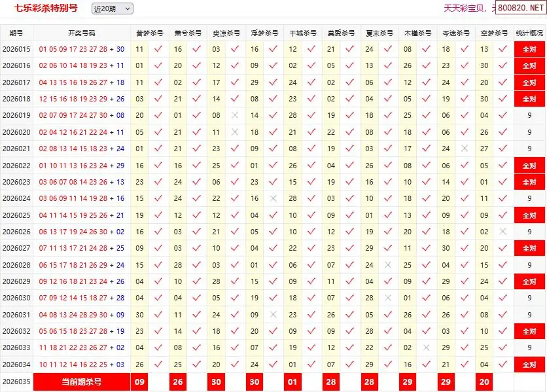Select the 开奖号码 column header

81,33
